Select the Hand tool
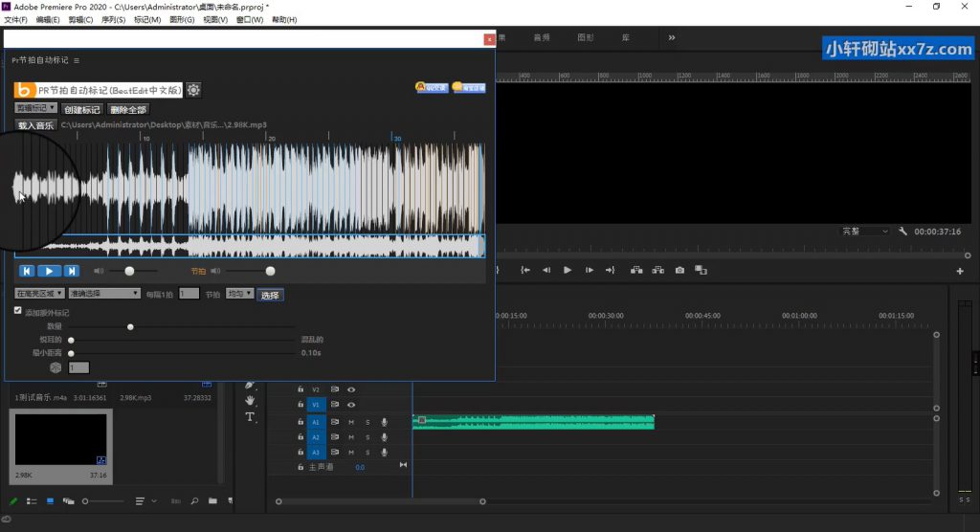Image resolution: width=980 pixels, height=532 pixels. click(250, 400)
